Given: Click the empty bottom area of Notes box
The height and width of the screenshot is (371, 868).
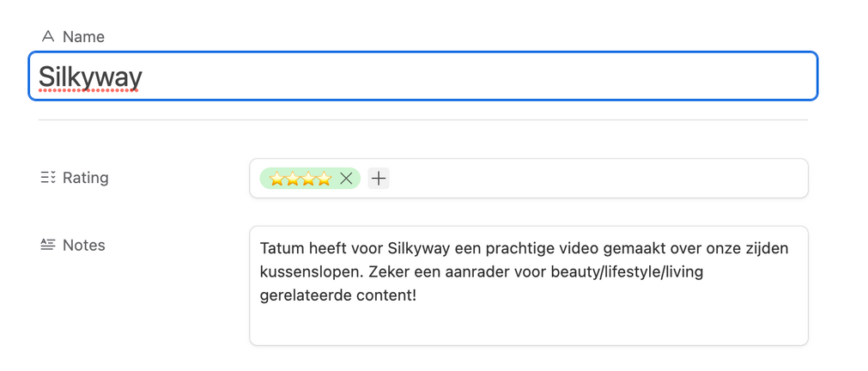Looking at the screenshot, I should point(527,327).
